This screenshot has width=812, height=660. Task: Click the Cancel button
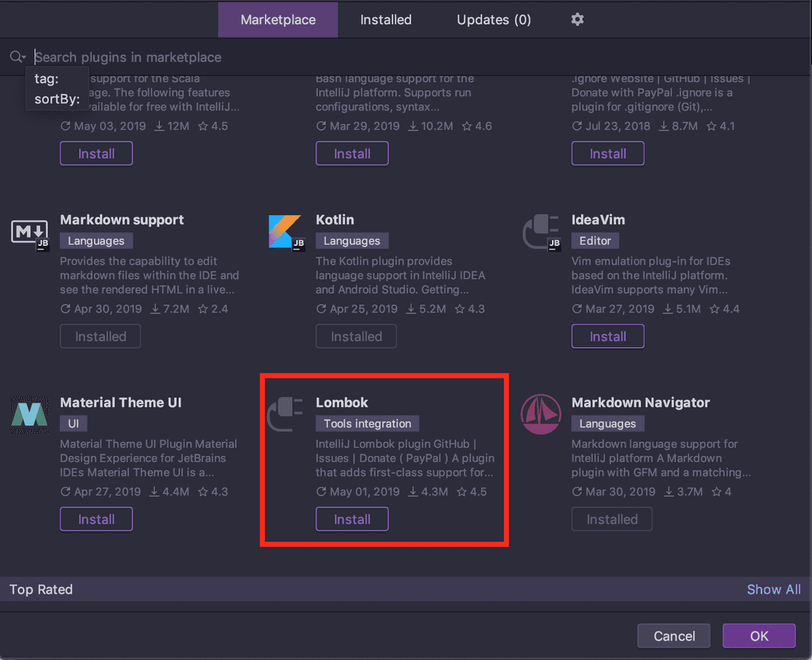[673, 636]
